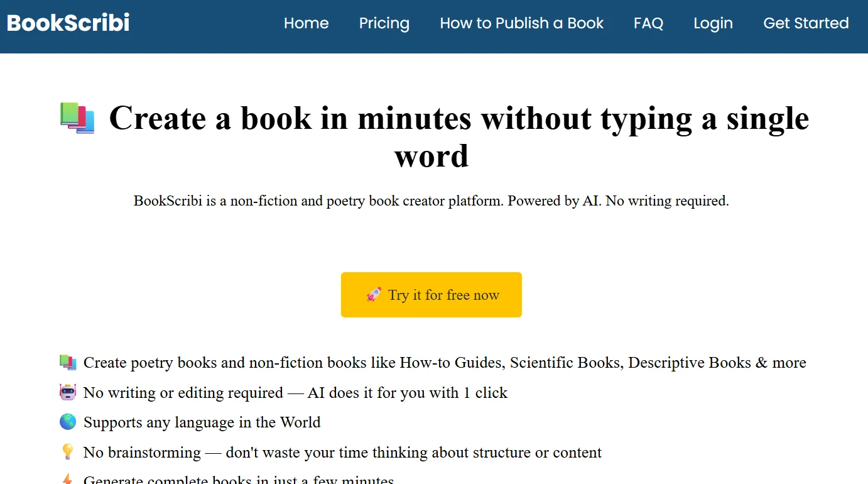The image size is (868, 484).
Task: Click the bullet about How-to Guides and Scientific Books
Action: (x=445, y=362)
